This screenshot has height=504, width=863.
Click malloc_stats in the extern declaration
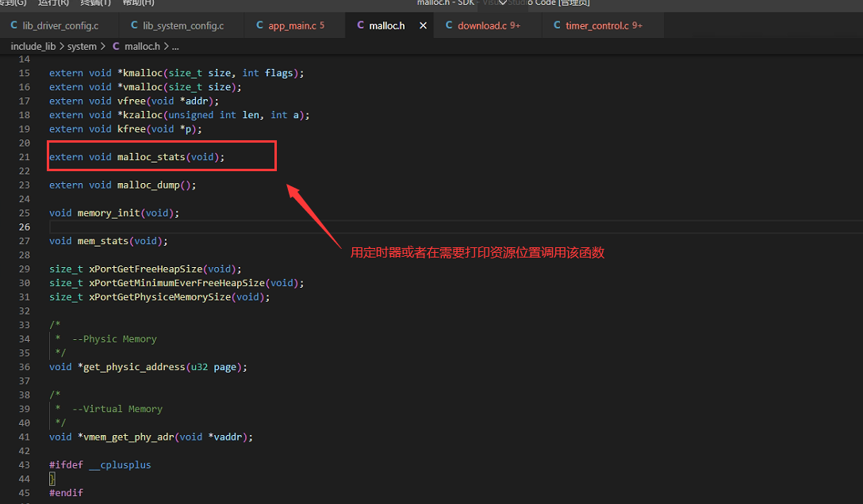151,157
